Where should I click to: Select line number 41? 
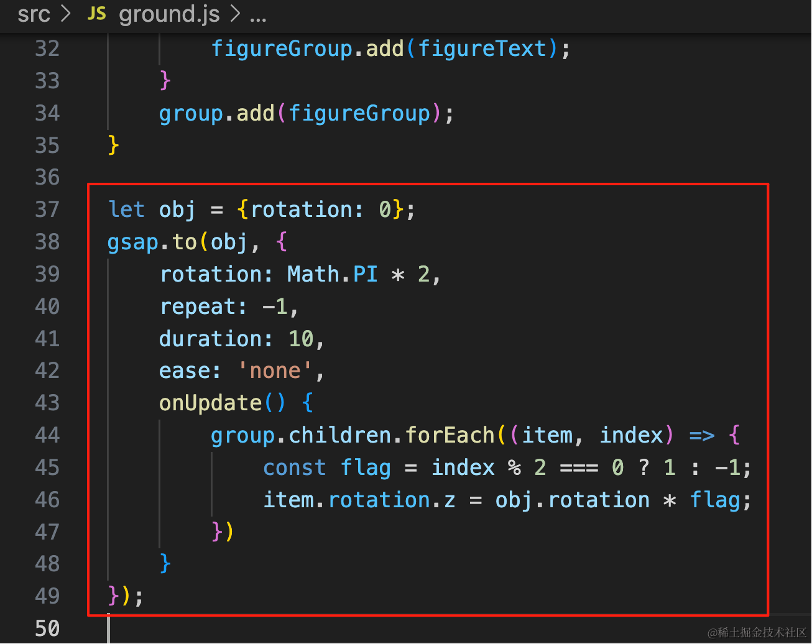point(47,339)
